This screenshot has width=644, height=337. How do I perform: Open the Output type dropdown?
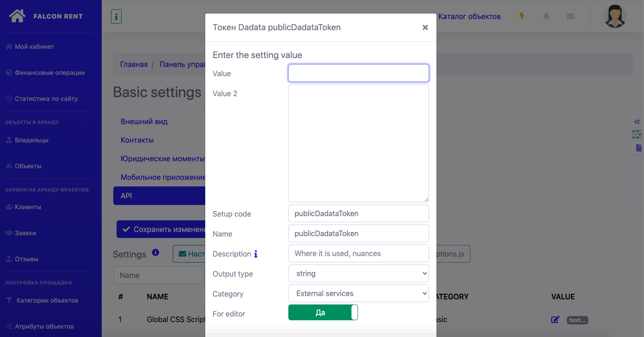pos(358,273)
